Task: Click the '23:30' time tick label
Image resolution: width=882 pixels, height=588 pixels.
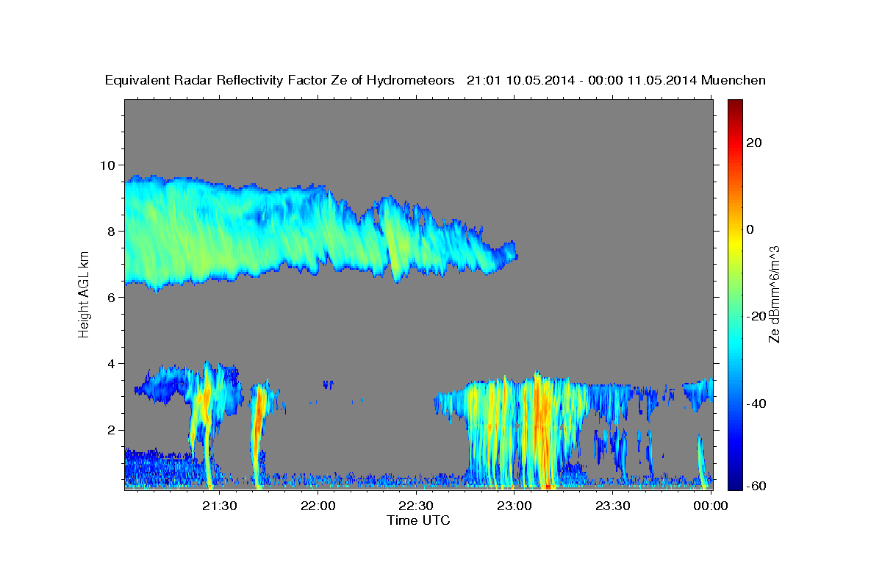Action: coord(613,506)
